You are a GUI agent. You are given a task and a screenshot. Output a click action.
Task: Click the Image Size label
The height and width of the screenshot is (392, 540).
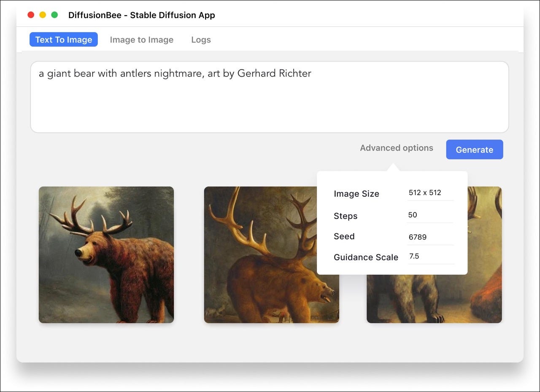tap(356, 194)
